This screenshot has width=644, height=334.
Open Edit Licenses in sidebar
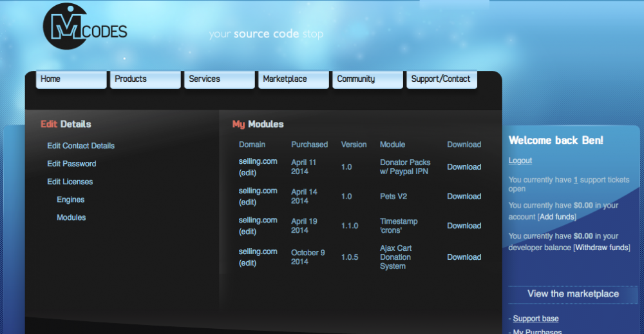click(70, 182)
